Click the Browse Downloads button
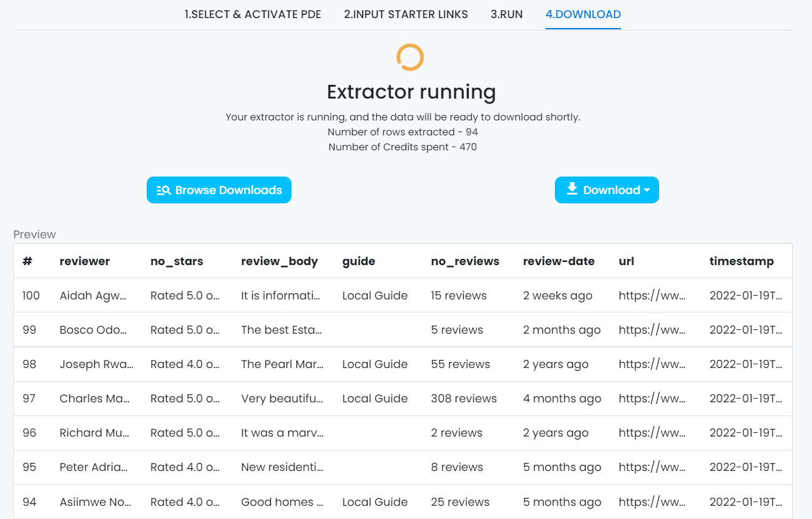Viewport: 812px width, 519px height. click(x=219, y=190)
